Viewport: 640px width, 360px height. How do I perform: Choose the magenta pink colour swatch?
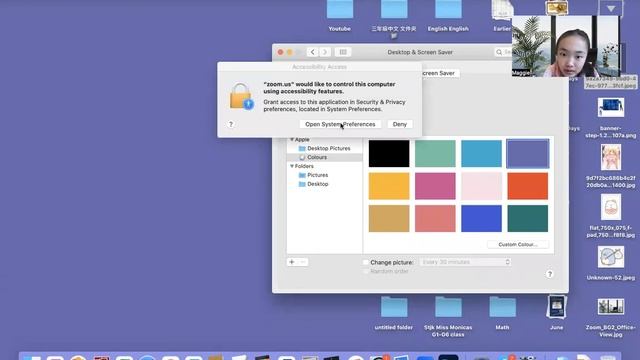(435, 186)
